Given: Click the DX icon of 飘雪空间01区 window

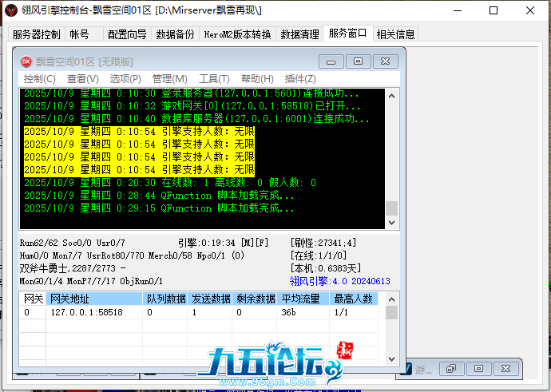Looking at the screenshot, I should pyautogui.click(x=26, y=61).
